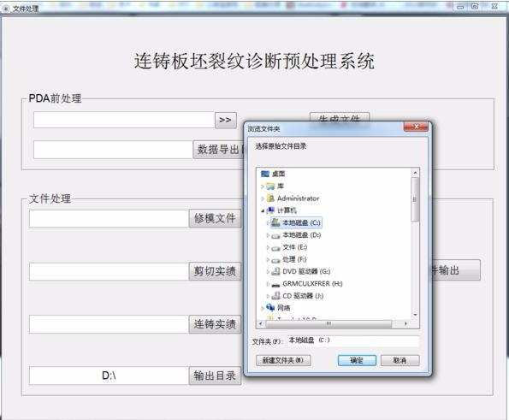509x420 pixels.
Task: Confirm folder selection with 确定 button
Action: [x=357, y=360]
